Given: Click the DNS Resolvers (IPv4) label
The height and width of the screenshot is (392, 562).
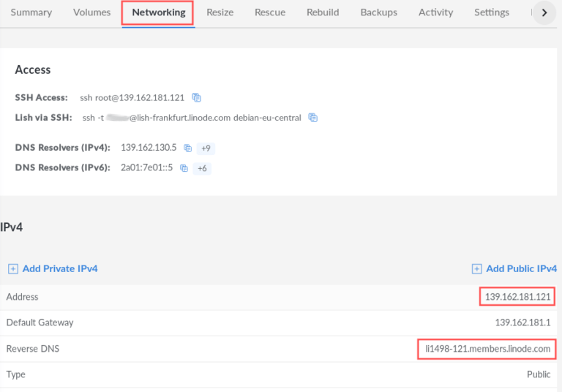Looking at the screenshot, I should [62, 148].
